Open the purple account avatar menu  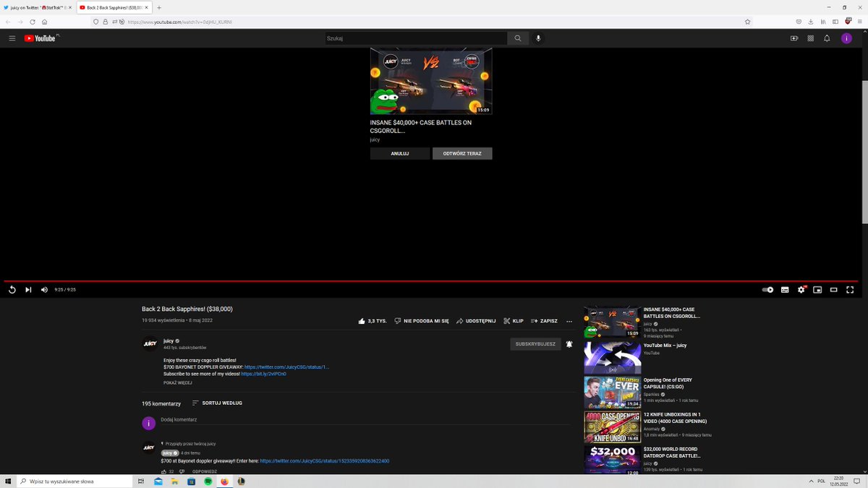click(846, 38)
